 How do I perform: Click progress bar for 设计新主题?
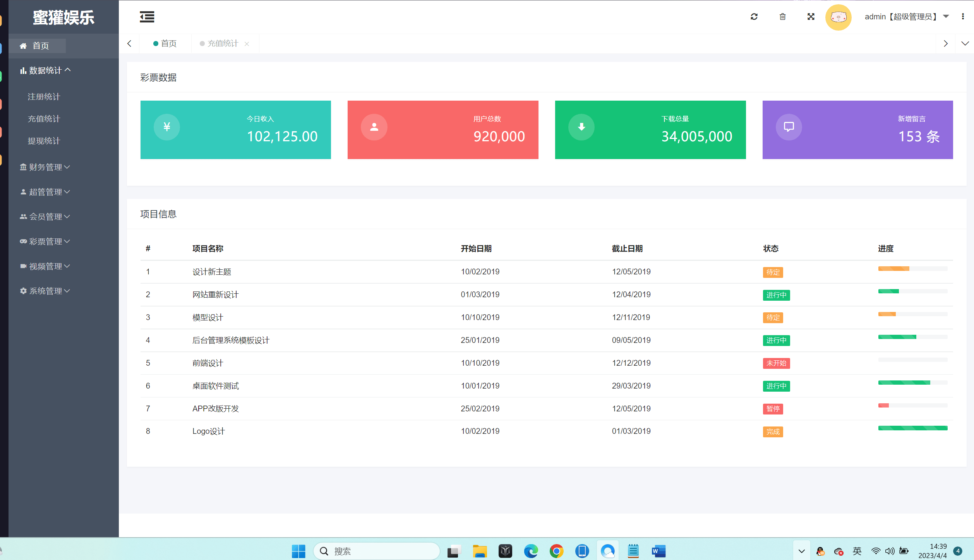coord(913,269)
